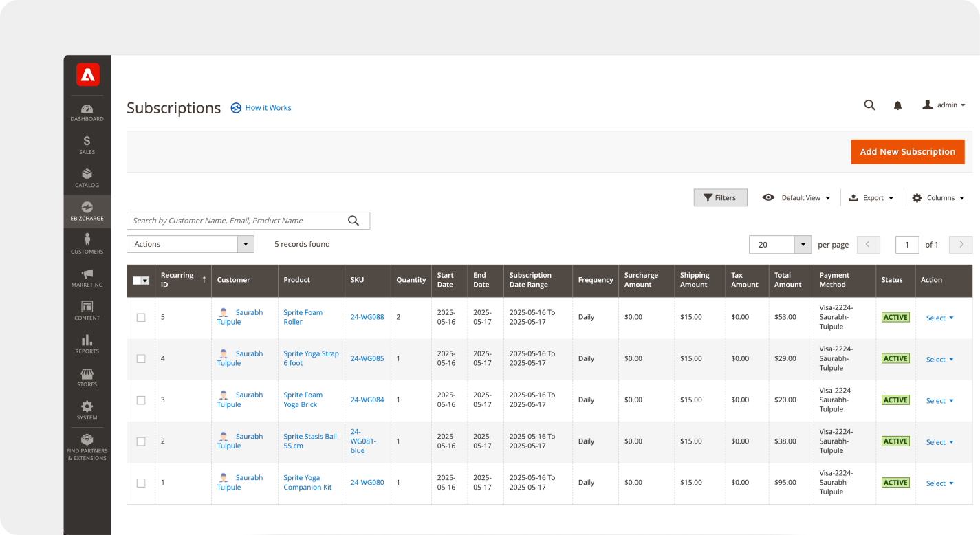Open SKU 24-WG081-blue link
Viewport: 980px width, 535px height.
point(364,441)
